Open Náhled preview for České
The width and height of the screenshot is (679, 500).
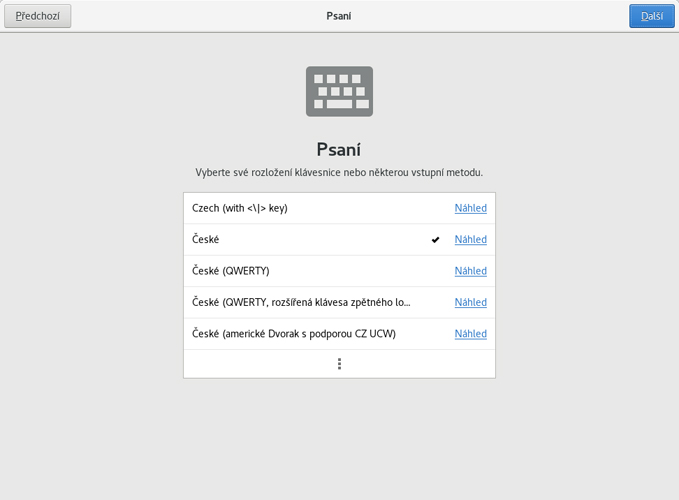pos(471,239)
